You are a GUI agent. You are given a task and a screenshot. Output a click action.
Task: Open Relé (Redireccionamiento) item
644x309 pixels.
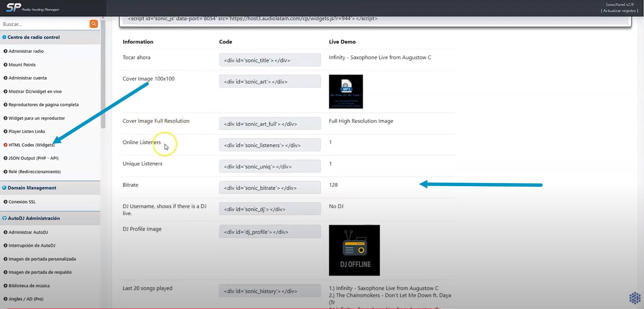click(x=35, y=172)
